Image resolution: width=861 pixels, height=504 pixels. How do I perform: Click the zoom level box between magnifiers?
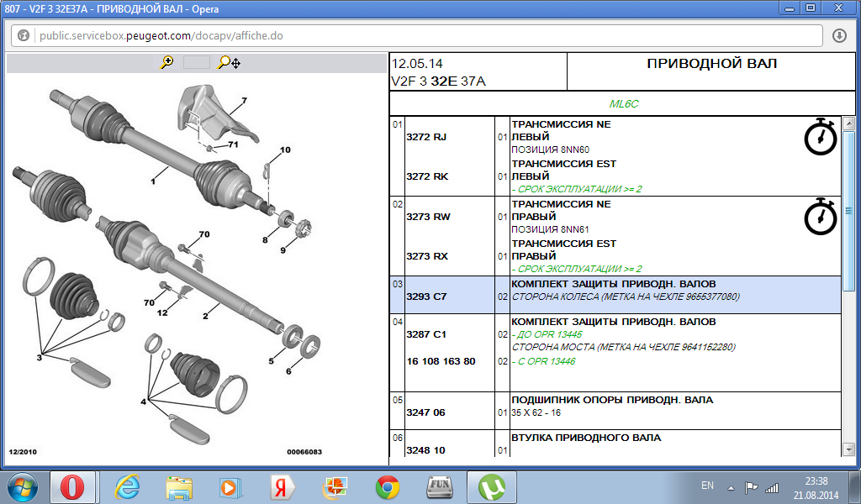coord(196,62)
